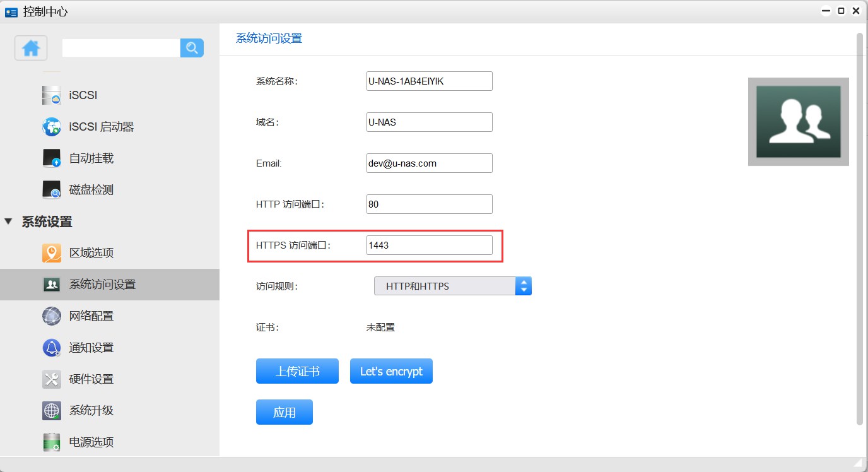Click the 上传证书 button

297,371
